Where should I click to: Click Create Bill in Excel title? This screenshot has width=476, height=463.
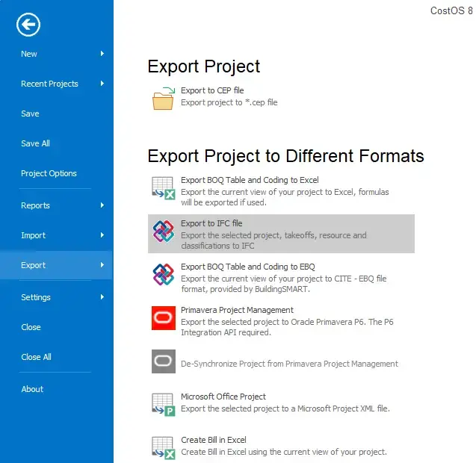(214, 440)
